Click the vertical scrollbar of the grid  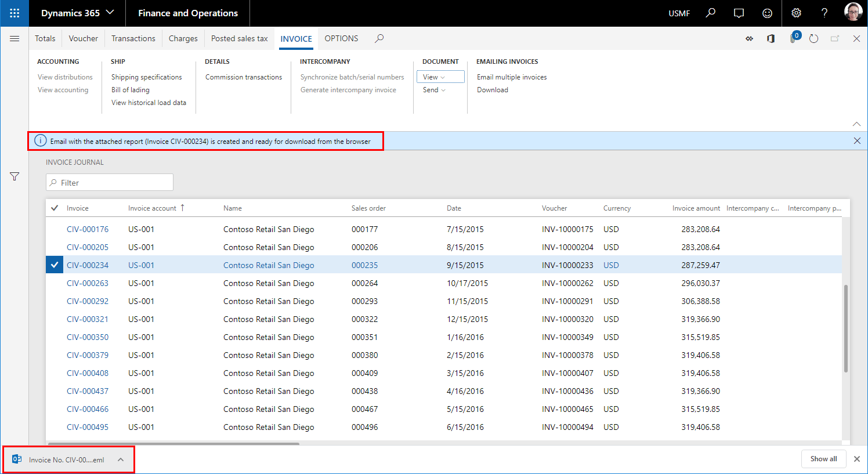click(x=846, y=328)
